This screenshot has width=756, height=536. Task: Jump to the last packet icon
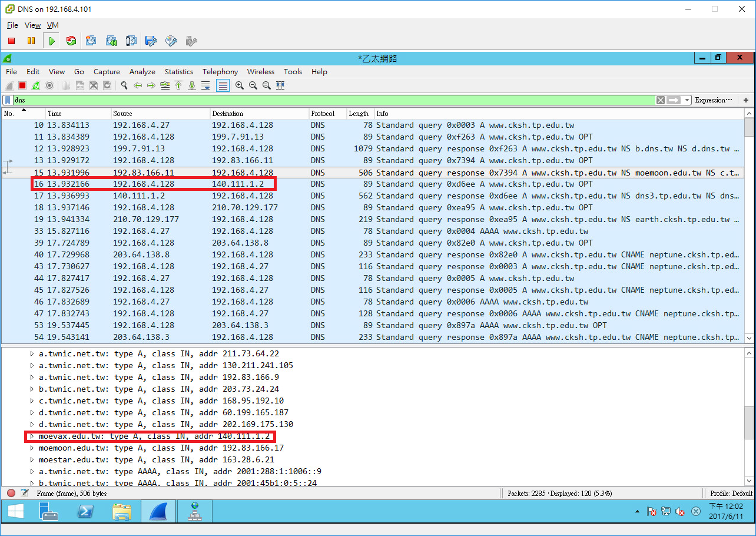192,85
